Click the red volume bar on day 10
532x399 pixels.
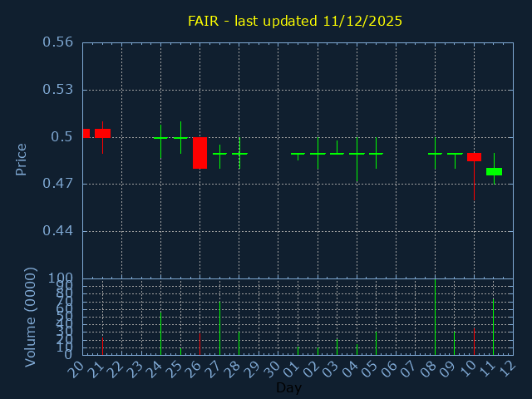pyautogui.click(x=474, y=341)
